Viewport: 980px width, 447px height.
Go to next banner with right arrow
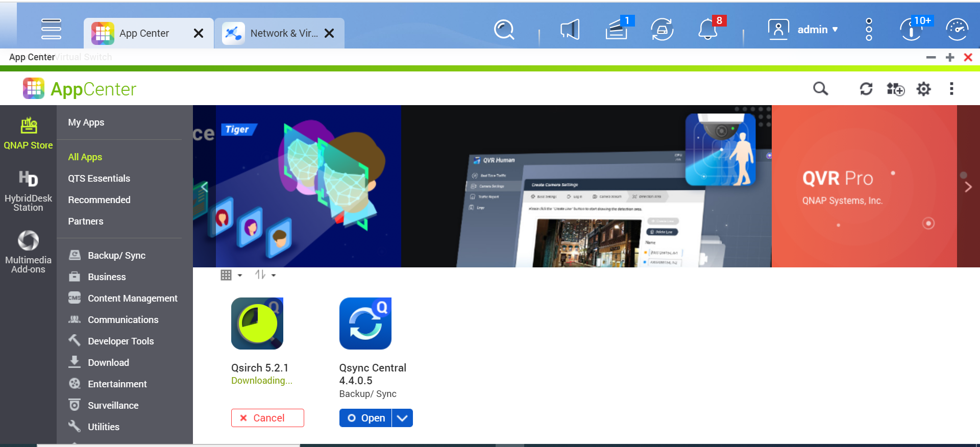[x=968, y=187]
